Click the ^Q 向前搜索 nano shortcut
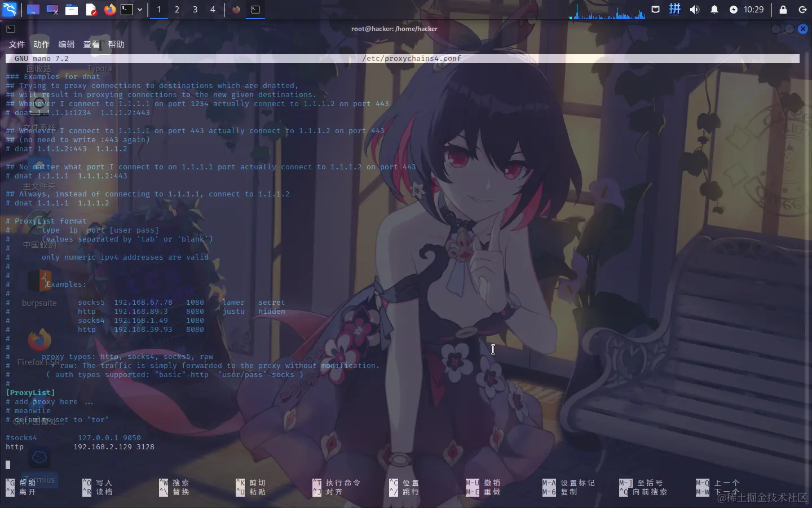Screen dimensions: 812x508 [x=643, y=492]
